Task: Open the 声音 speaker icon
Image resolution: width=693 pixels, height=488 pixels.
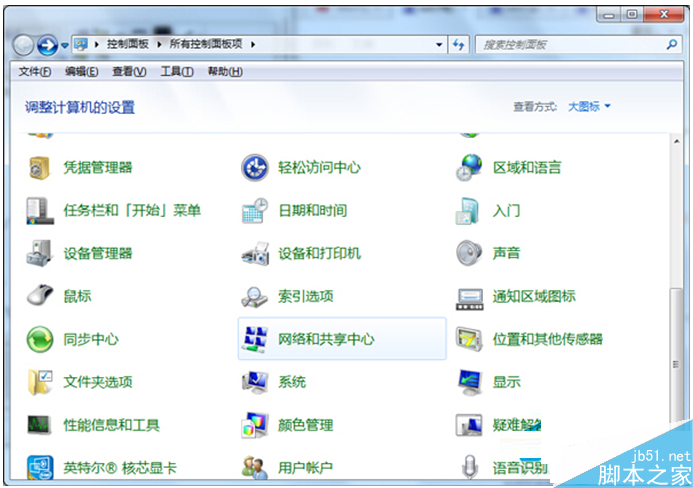Action: tap(468, 253)
